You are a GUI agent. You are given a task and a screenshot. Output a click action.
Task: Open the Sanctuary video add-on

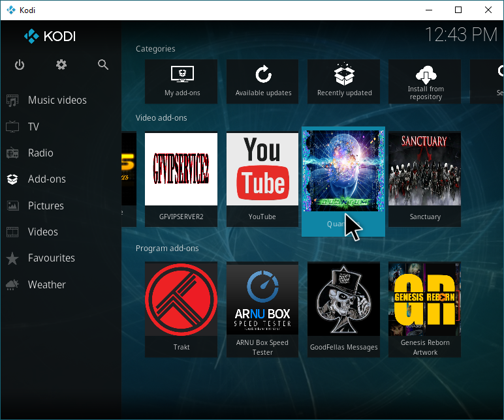424,180
